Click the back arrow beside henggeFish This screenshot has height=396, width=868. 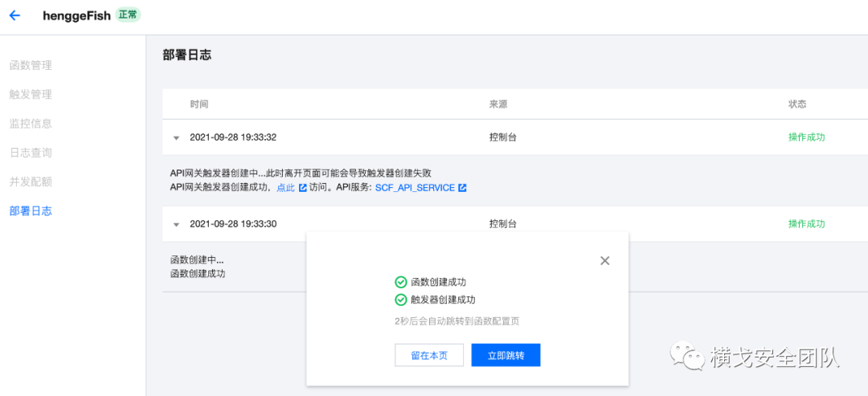point(14,15)
